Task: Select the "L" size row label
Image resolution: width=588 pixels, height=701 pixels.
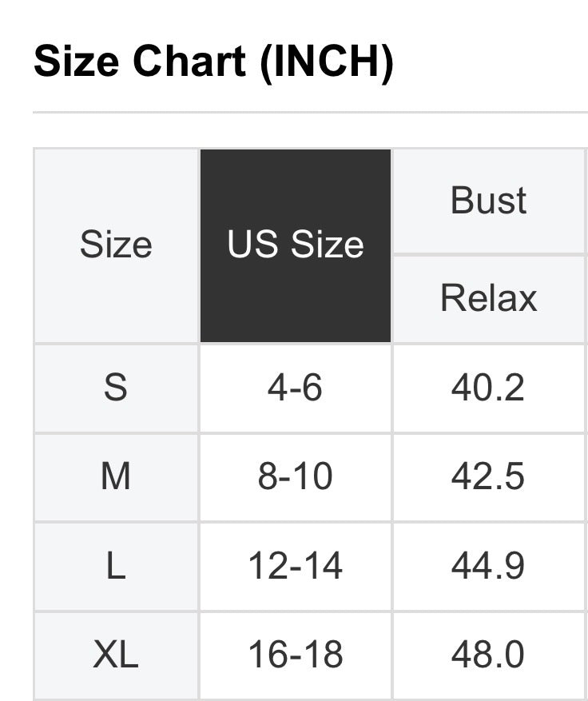Action: [116, 566]
